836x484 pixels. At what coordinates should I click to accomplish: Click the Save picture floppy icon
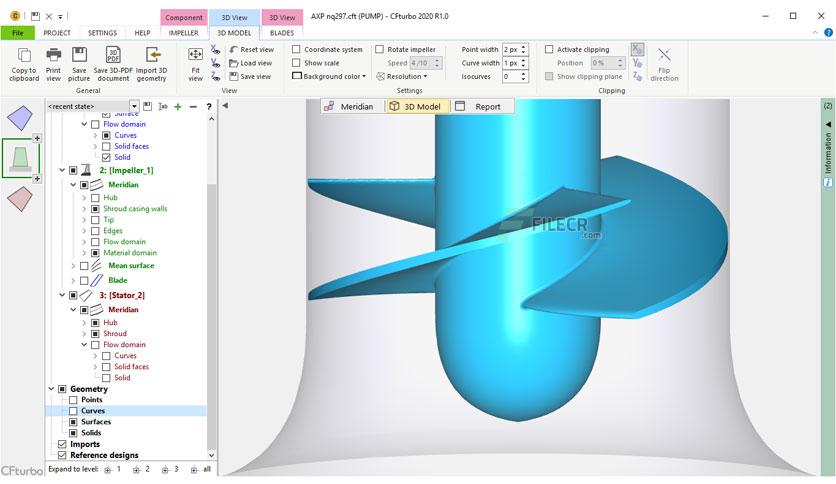pyautogui.click(x=79, y=54)
